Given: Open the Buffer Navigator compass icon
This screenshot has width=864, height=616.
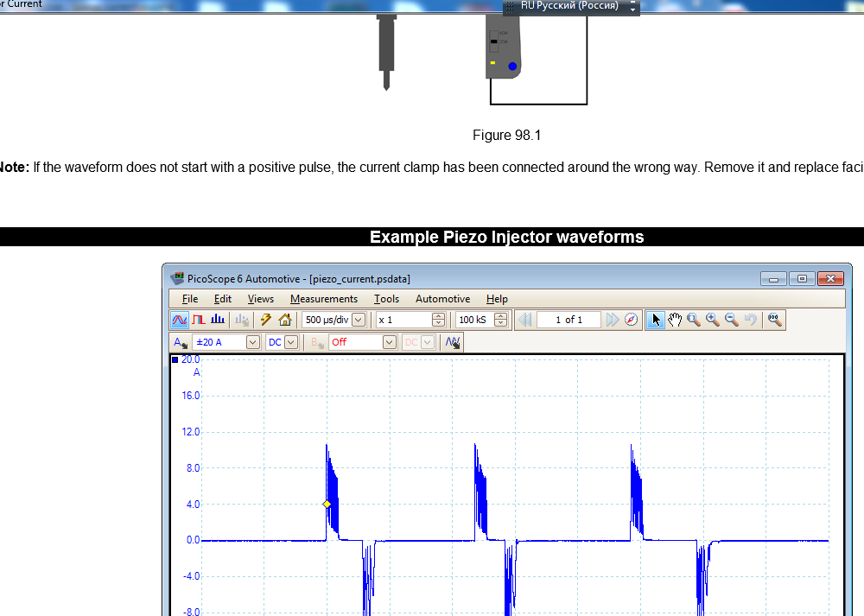Looking at the screenshot, I should tap(632, 320).
